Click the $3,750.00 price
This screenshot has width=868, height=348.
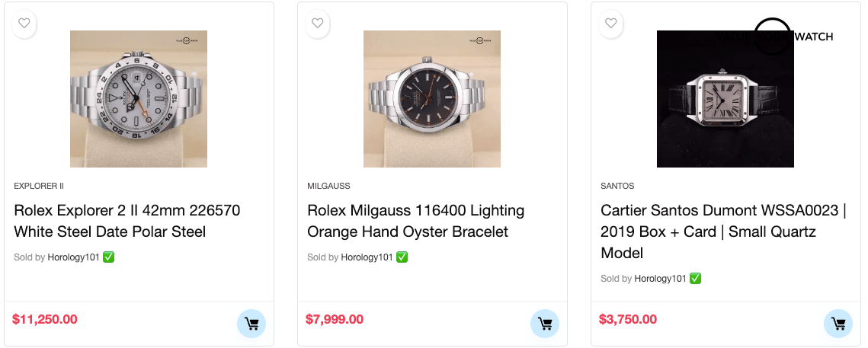(x=628, y=319)
